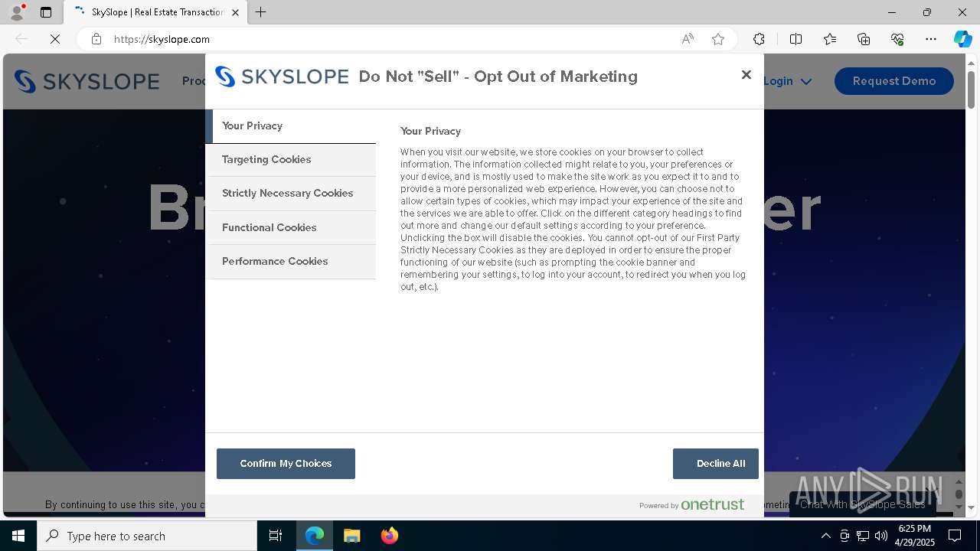Open Microsoft Edge from taskbar
The image size is (980, 551).
(x=315, y=536)
